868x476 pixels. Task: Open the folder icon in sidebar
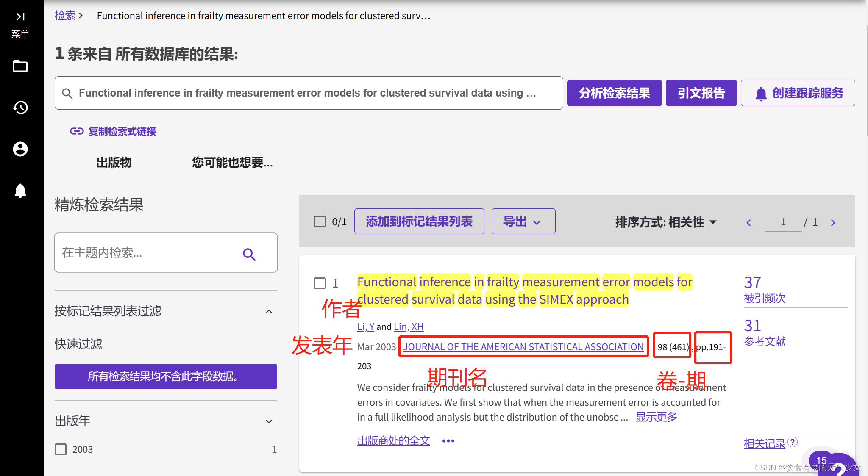point(20,66)
